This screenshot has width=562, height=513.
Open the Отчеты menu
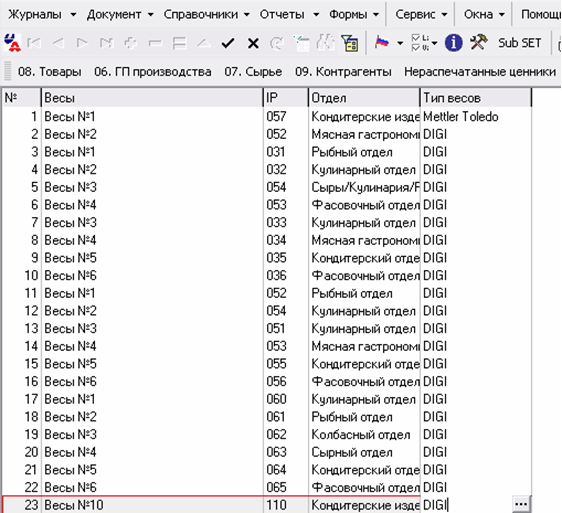282,14
